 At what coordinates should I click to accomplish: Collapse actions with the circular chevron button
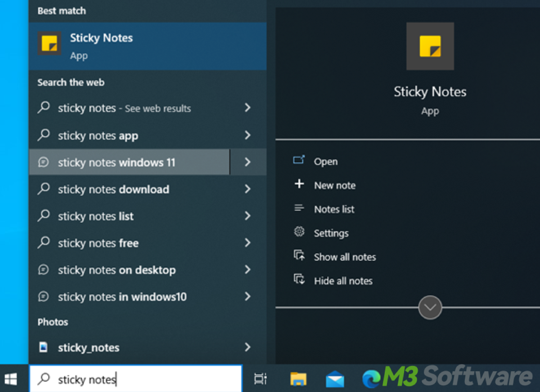(430, 307)
